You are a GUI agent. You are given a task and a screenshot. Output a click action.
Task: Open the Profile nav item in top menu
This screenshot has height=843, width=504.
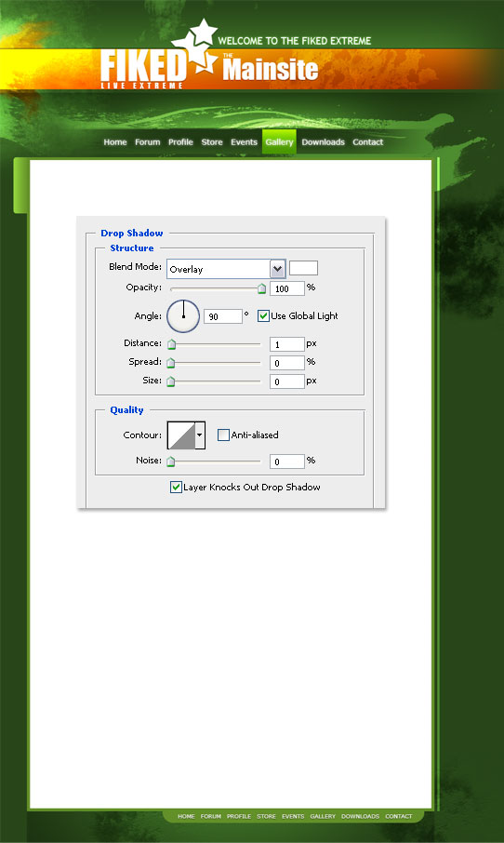coord(180,142)
